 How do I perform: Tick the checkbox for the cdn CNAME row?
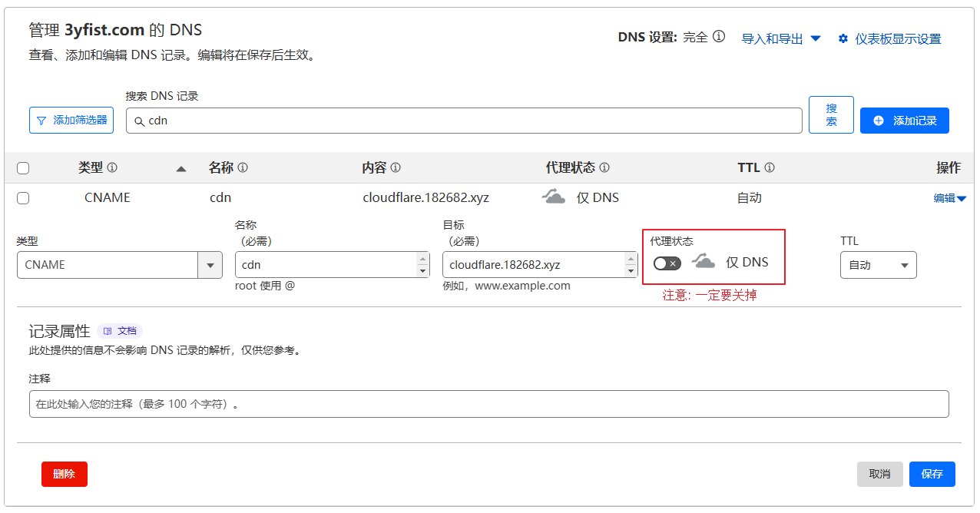coord(23,198)
